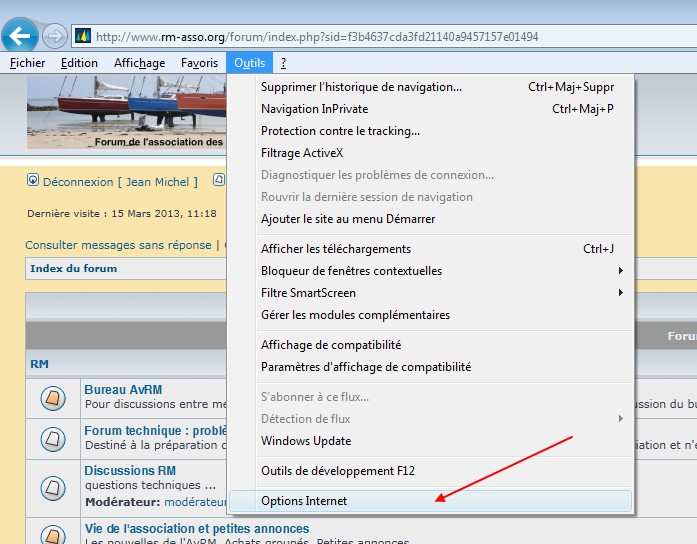The height and width of the screenshot is (544, 697).
Task: Open the Discussions RM forum
Action: pos(130,471)
